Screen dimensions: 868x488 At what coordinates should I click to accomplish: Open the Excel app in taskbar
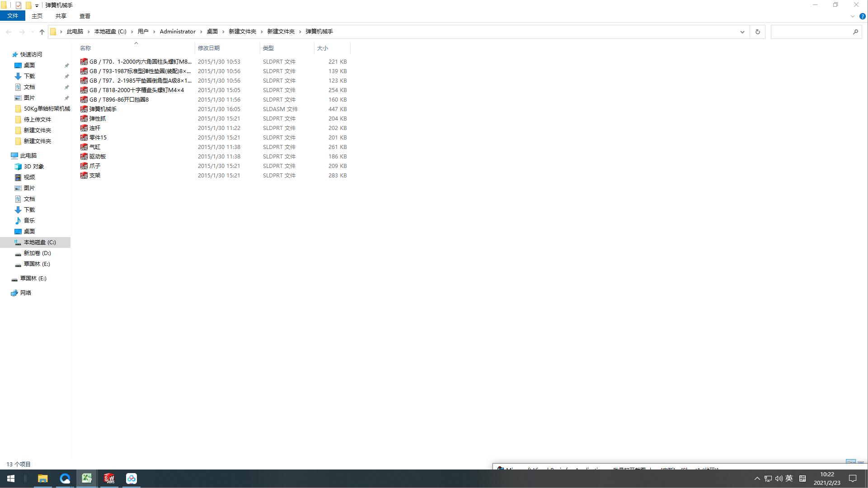[x=87, y=479]
